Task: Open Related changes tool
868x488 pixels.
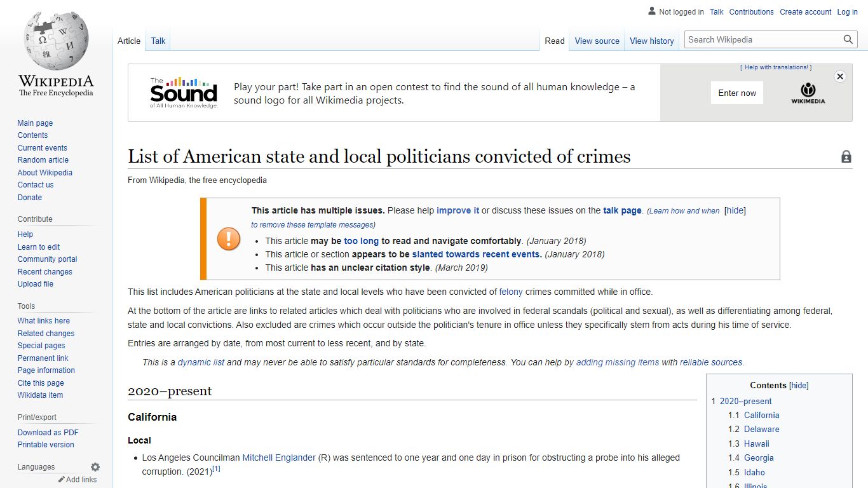Action: (46, 334)
